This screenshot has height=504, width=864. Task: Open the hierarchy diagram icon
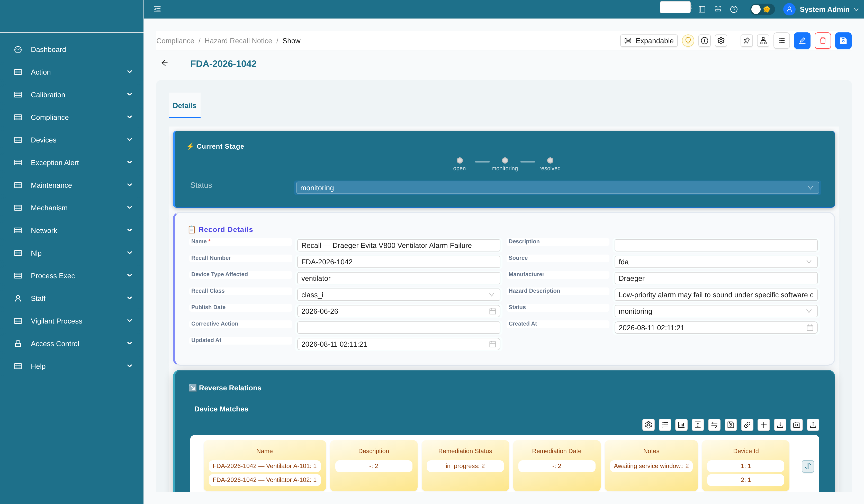(x=763, y=41)
